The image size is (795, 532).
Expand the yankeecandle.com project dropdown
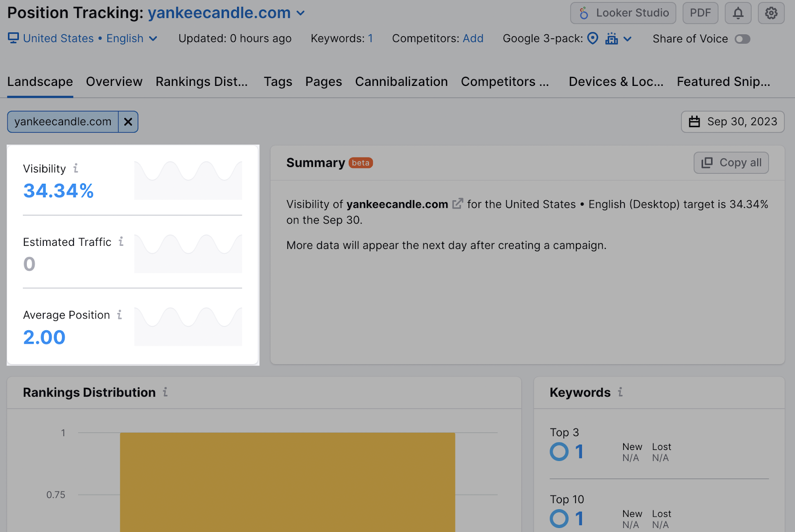tap(300, 13)
